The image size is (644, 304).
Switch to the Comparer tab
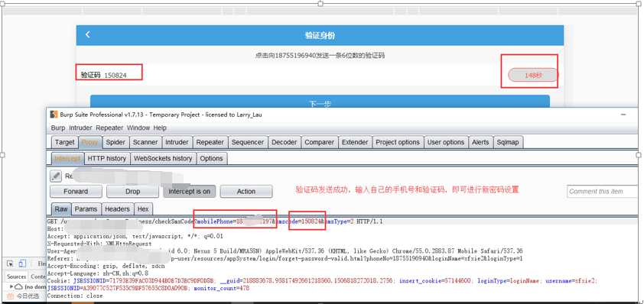click(319, 142)
